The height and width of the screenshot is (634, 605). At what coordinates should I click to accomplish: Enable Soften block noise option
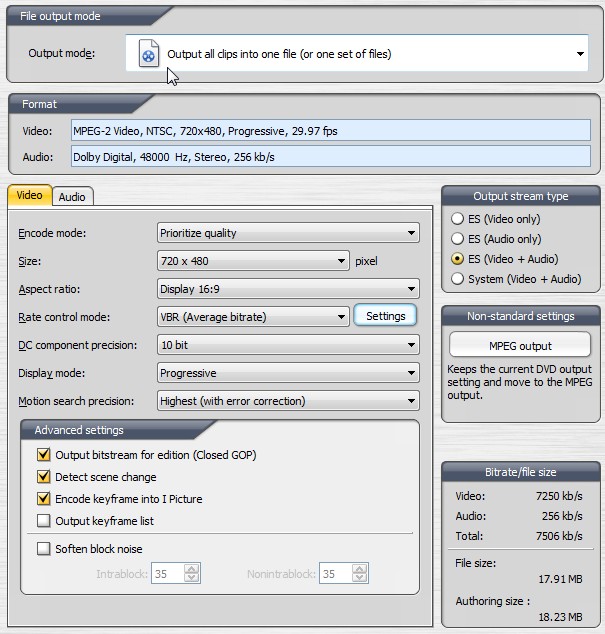[44, 549]
